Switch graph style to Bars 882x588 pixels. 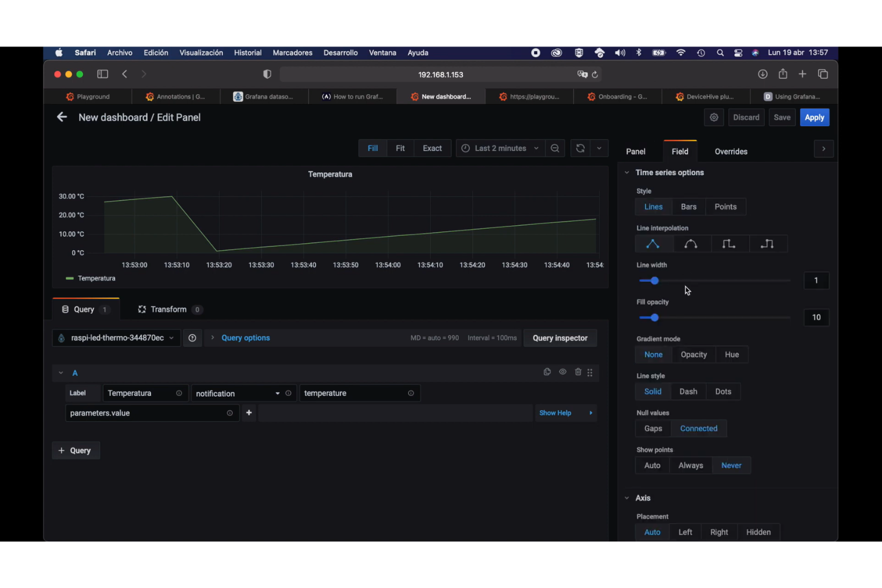click(688, 207)
